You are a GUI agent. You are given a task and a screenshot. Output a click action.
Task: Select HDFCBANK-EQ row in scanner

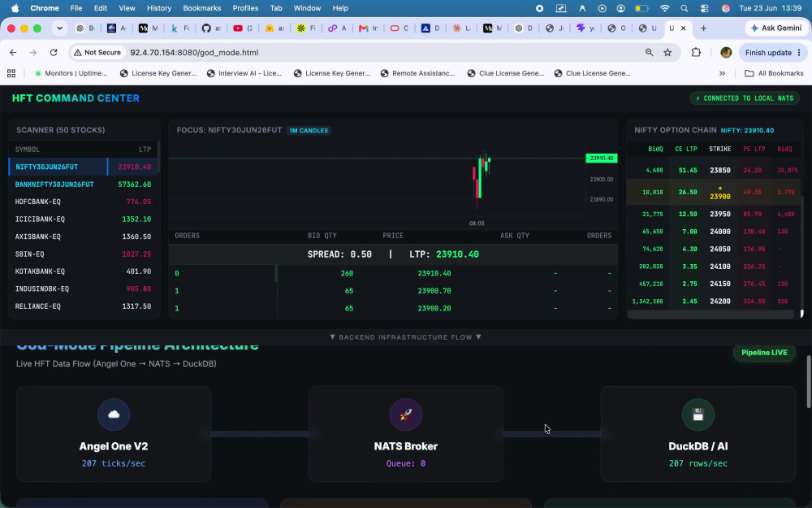(x=84, y=202)
